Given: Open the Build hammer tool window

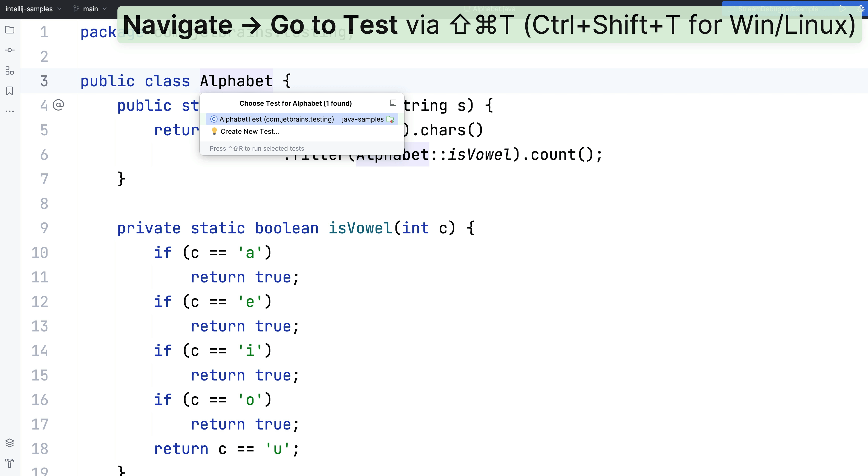Looking at the screenshot, I should pyautogui.click(x=10, y=463).
